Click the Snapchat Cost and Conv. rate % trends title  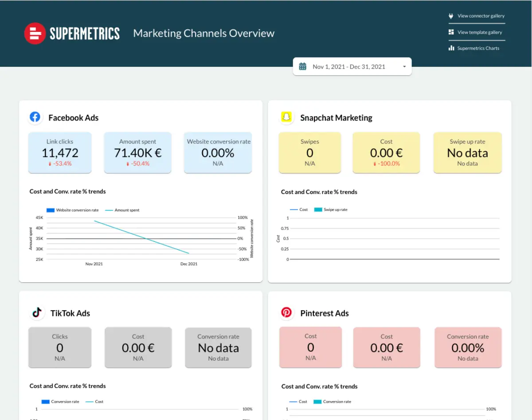[x=319, y=192]
